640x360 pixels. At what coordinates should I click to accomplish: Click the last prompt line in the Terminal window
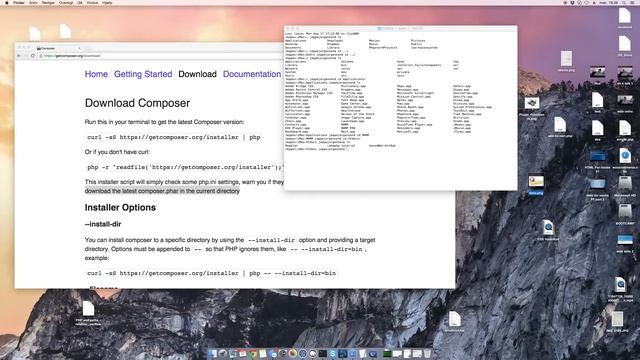(x=317, y=149)
